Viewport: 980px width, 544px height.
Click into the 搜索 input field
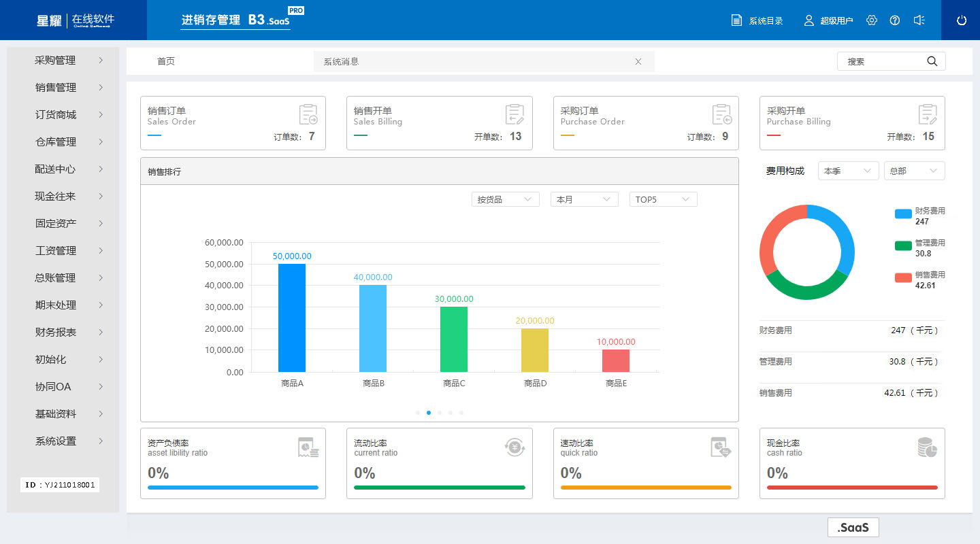(881, 61)
